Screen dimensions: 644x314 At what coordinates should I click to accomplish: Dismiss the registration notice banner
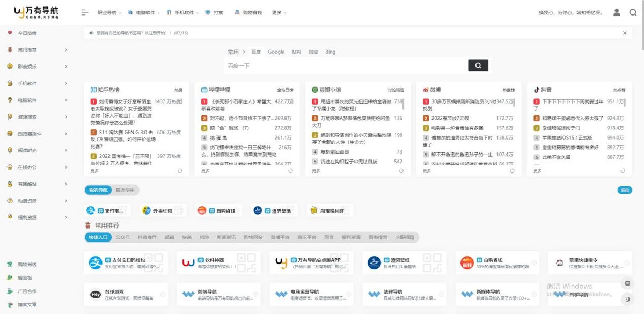tap(625, 33)
